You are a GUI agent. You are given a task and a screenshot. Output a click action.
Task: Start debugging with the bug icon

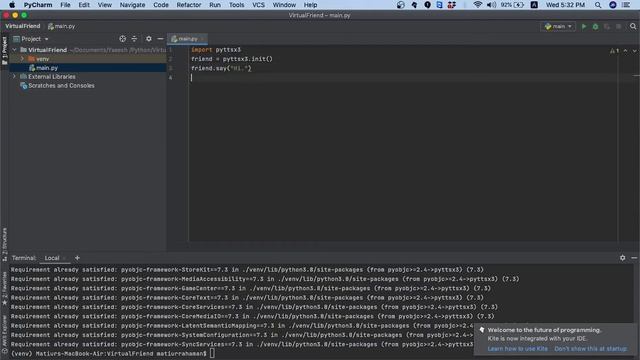(596, 27)
